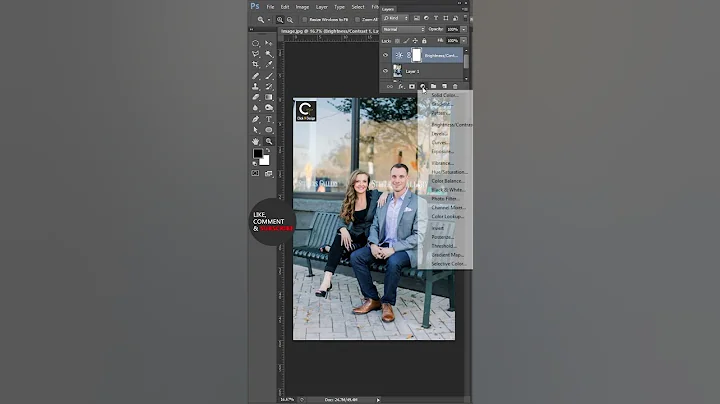Open the Fill slider dropdown
720x404 pixels.
coord(463,41)
